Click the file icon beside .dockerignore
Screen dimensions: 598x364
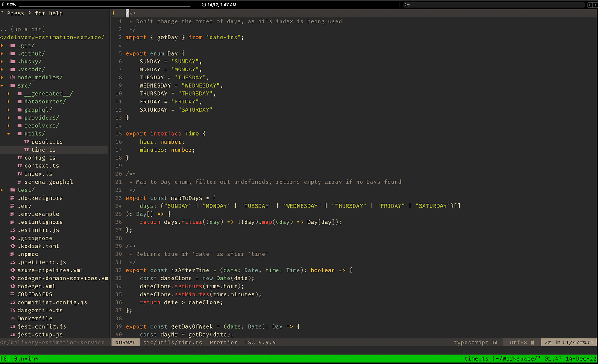pyautogui.click(x=12, y=198)
